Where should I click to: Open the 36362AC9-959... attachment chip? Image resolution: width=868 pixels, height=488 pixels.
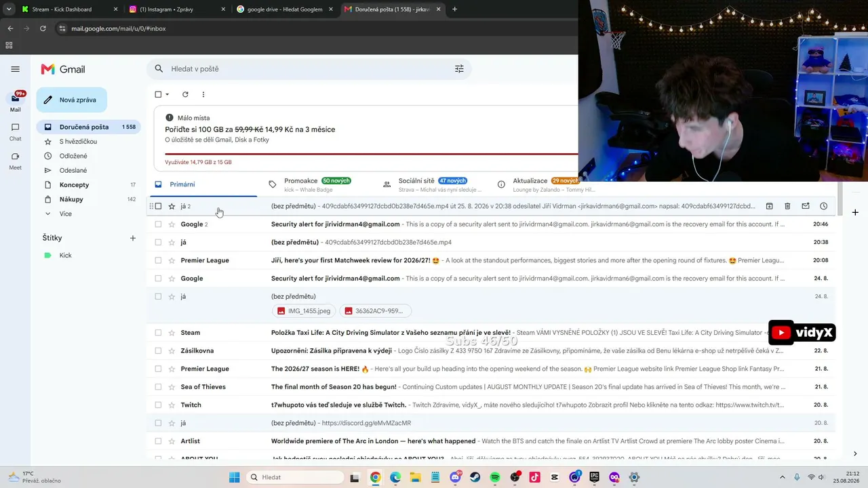tap(375, 311)
